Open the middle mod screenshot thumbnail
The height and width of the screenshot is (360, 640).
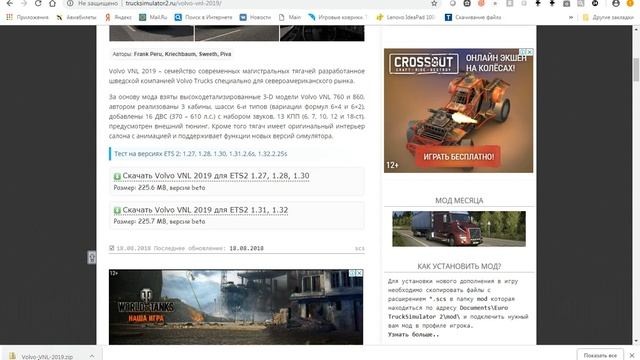pos(237,33)
